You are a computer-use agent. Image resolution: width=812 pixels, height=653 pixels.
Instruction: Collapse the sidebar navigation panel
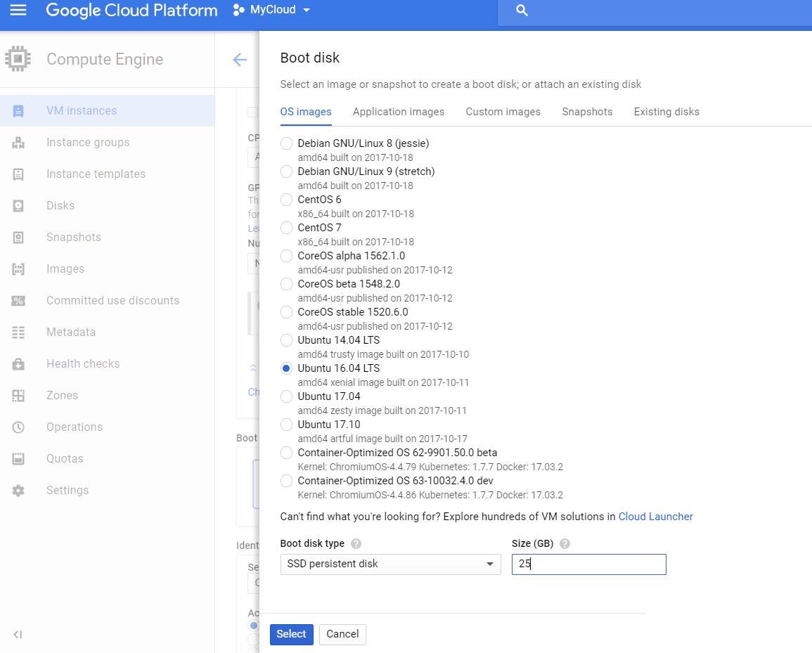click(x=18, y=634)
